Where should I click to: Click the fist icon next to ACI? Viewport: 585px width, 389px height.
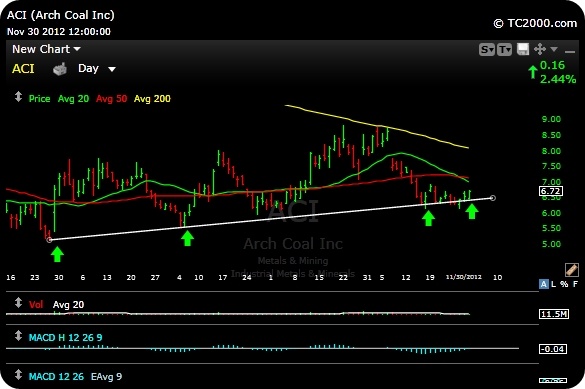(60, 69)
